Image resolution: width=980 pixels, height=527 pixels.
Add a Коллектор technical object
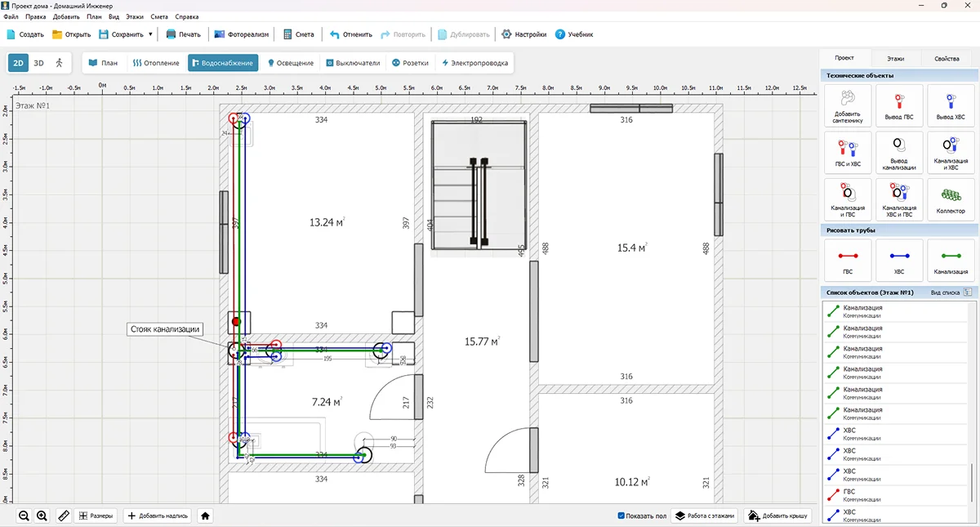coord(950,199)
